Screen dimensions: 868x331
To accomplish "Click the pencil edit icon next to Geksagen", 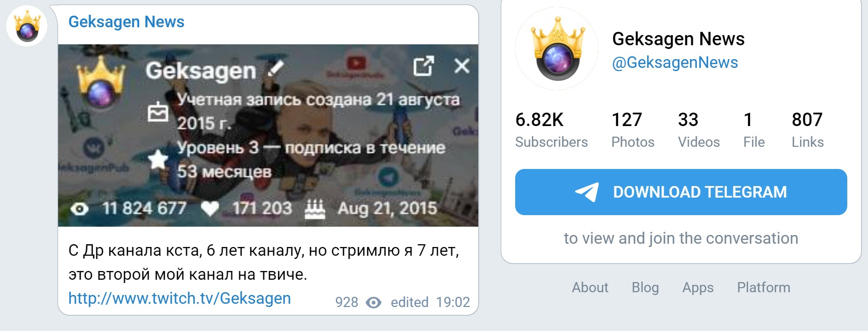I will (275, 70).
